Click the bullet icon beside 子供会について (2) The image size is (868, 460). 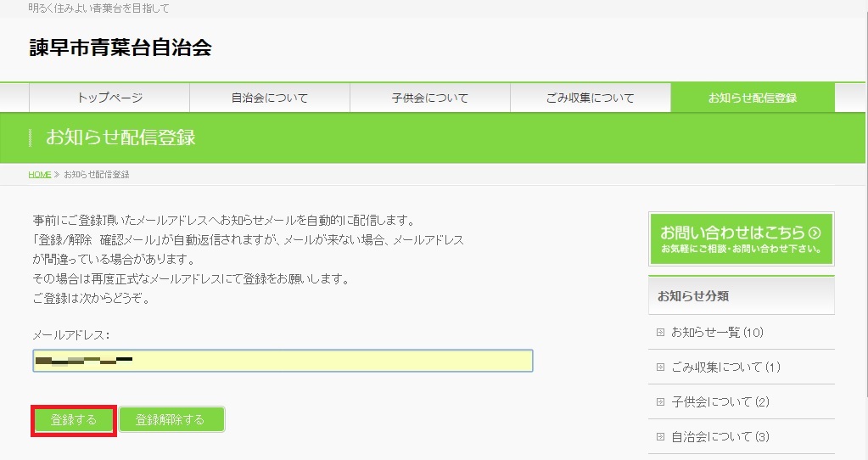coord(660,402)
